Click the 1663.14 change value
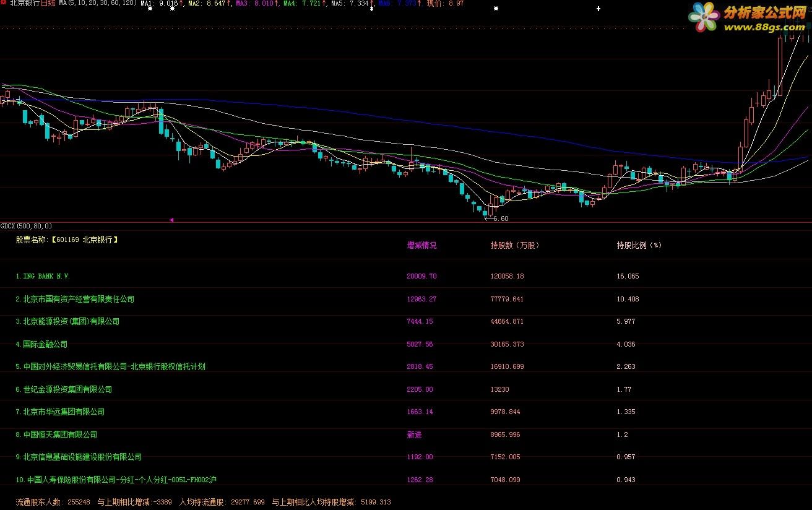This screenshot has width=812, height=510. click(x=420, y=412)
